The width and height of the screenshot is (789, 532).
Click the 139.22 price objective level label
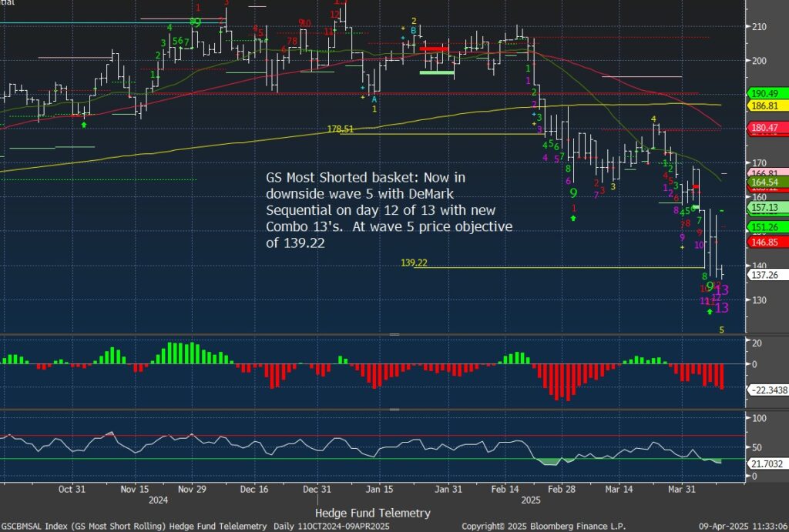pyautogui.click(x=414, y=263)
